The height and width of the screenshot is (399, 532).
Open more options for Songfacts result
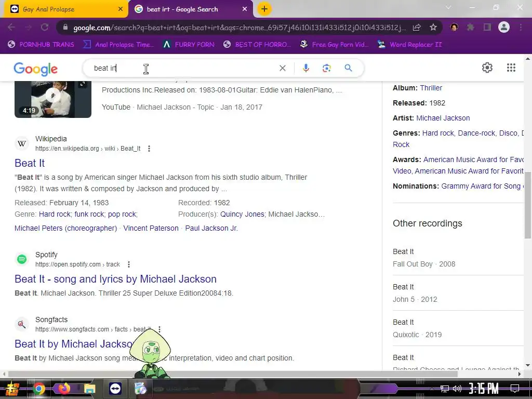coord(159,329)
